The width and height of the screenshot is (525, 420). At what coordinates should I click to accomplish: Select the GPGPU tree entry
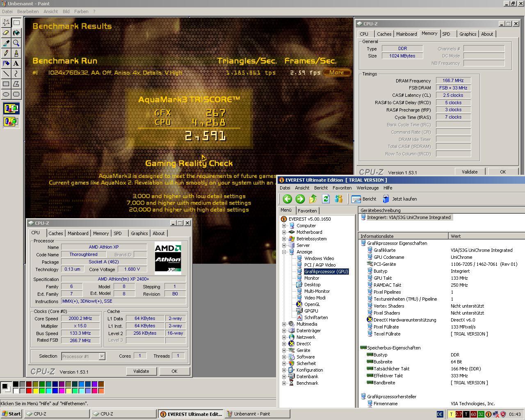[311, 311]
